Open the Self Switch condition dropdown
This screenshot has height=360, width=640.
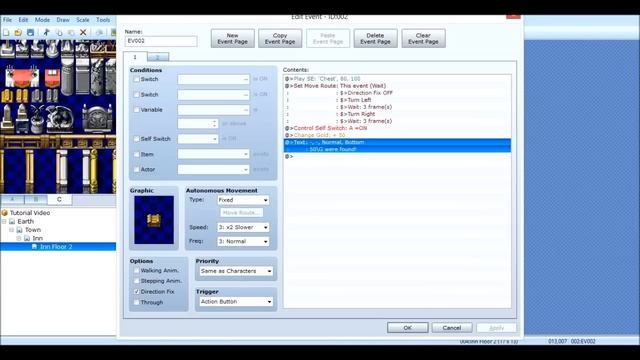[x=198, y=139]
